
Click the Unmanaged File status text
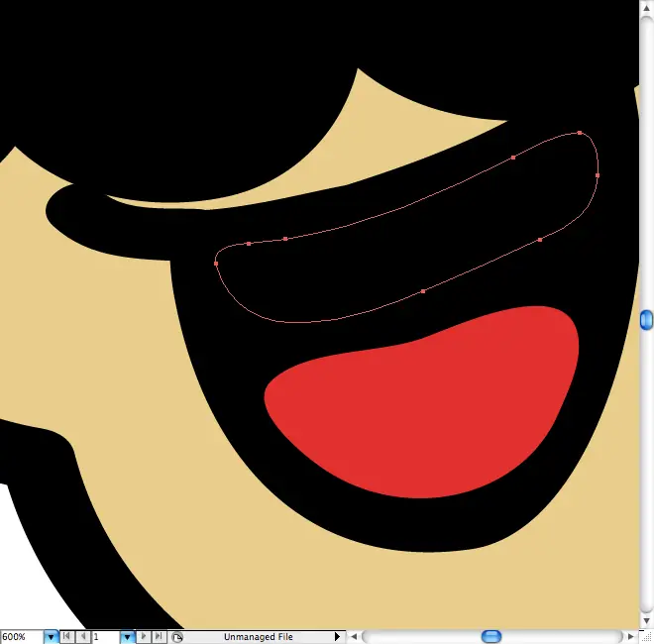coord(259,637)
